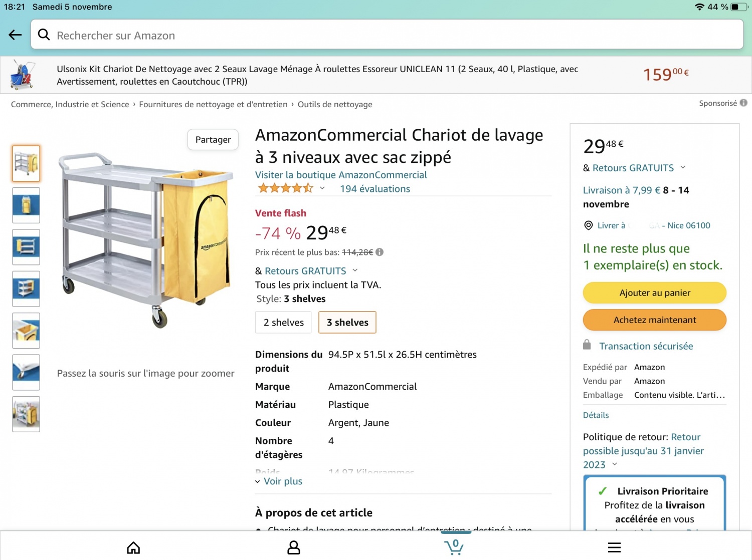Select the 3 shelves style option
Image resolution: width=752 pixels, height=560 pixels.
coord(347,322)
